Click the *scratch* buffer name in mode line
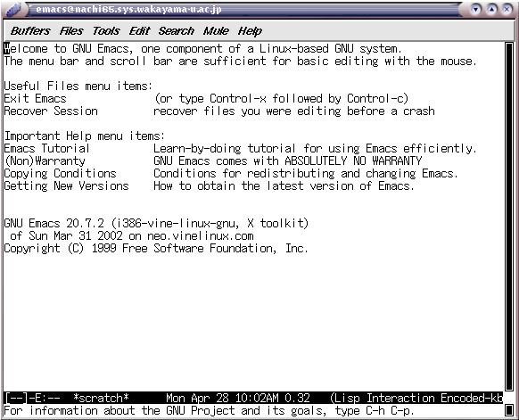Viewport: 519px width, 420px height. [x=101, y=398]
